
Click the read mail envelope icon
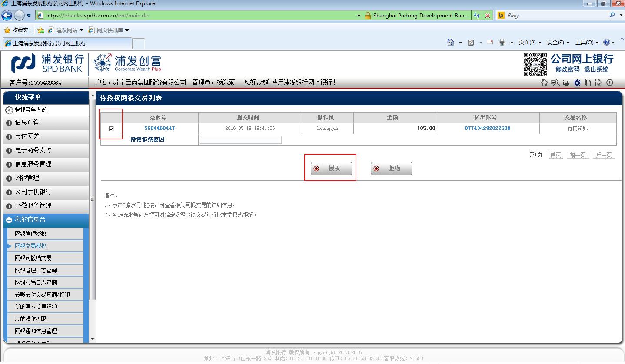pyautogui.click(x=490, y=42)
